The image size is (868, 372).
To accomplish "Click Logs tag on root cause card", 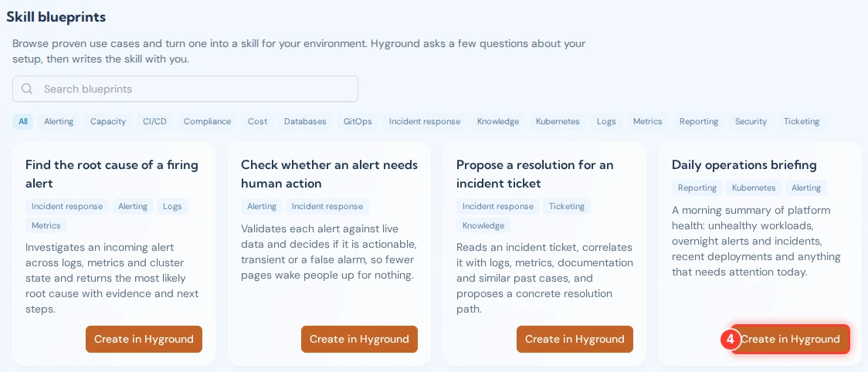I will tap(172, 207).
